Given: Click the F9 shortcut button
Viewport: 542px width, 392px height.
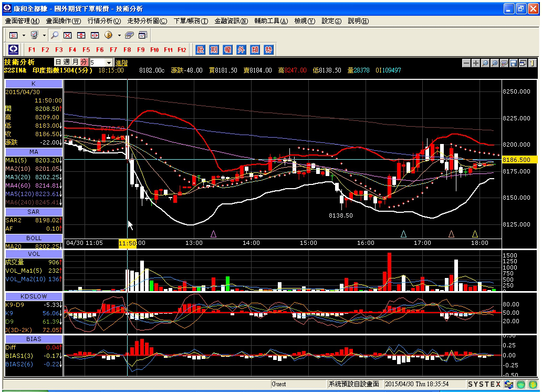Looking at the screenshot, I should [x=141, y=49].
